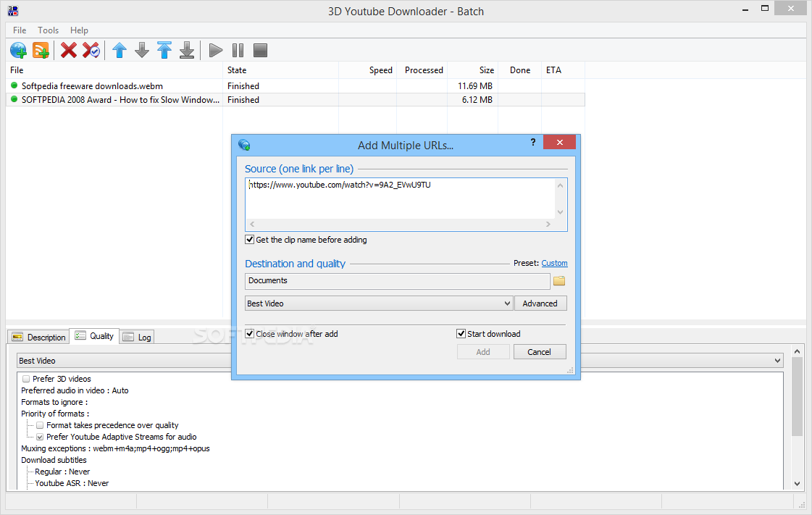Click the Size column header
Screen dimensions: 812x515
point(473,70)
